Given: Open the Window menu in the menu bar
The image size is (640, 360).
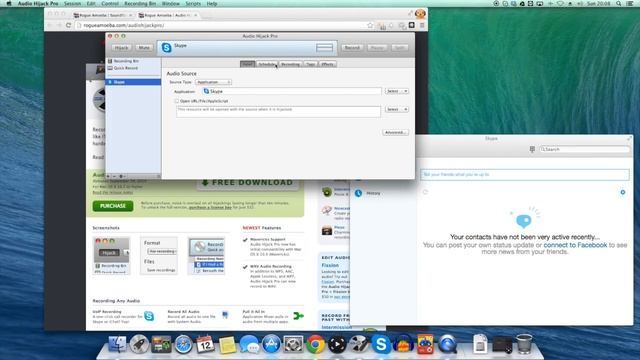Looking at the screenshot, I should pos(171,3).
